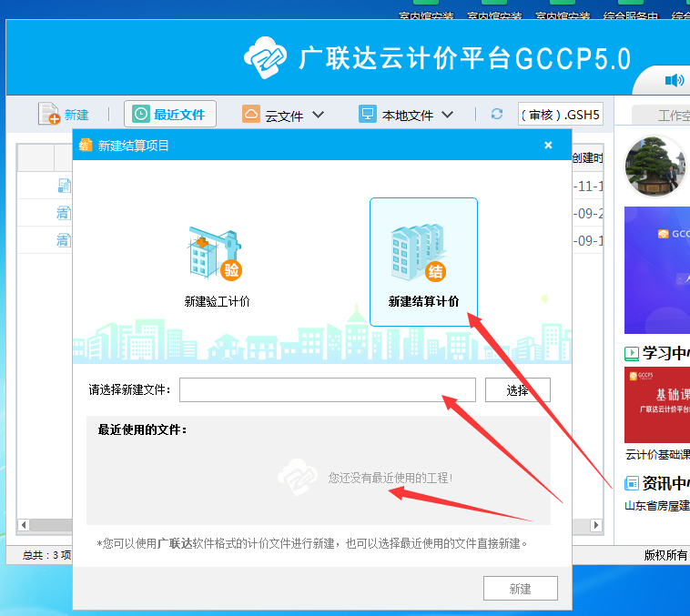This screenshot has height=616, width=690.
Task: Click the 新建 new-file icon in the toolbar
Action: pyautogui.click(x=49, y=114)
